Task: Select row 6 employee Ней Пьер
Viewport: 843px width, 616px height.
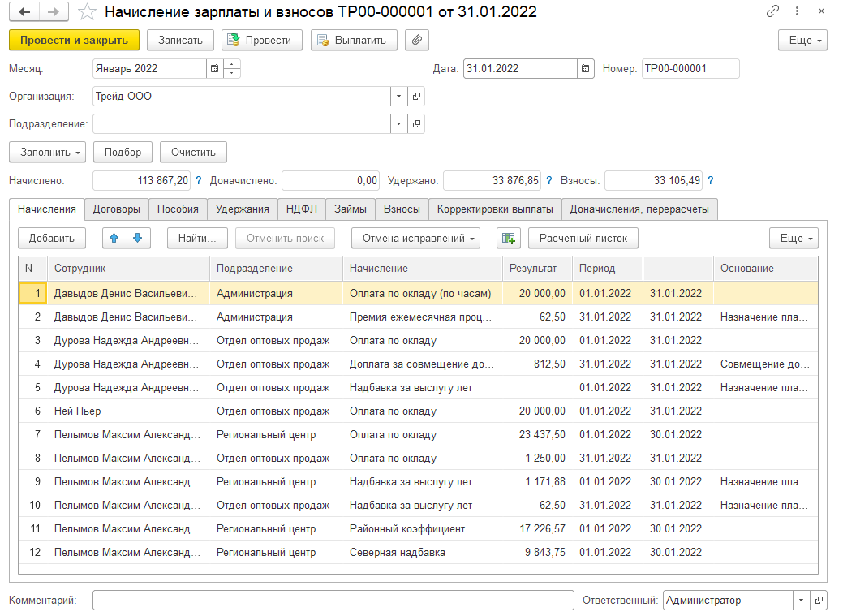Action: point(78,411)
